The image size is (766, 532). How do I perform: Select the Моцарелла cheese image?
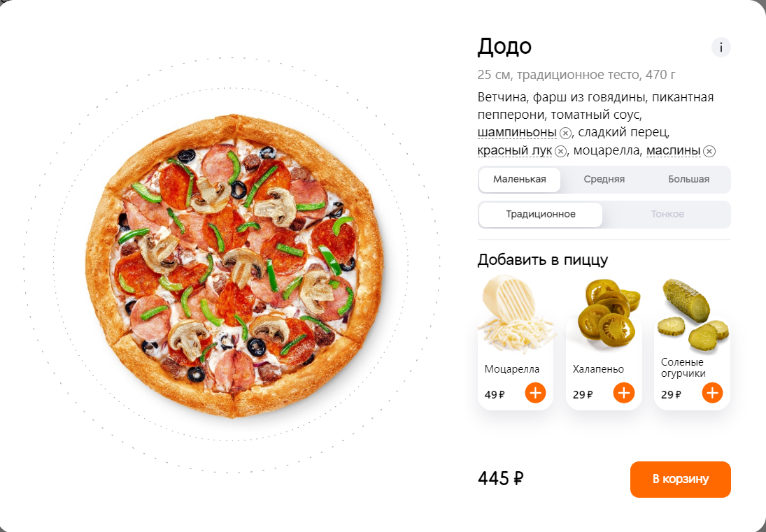(516, 315)
